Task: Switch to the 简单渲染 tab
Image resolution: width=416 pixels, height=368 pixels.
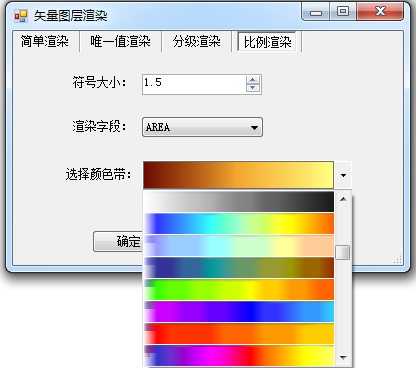Action: [x=45, y=42]
